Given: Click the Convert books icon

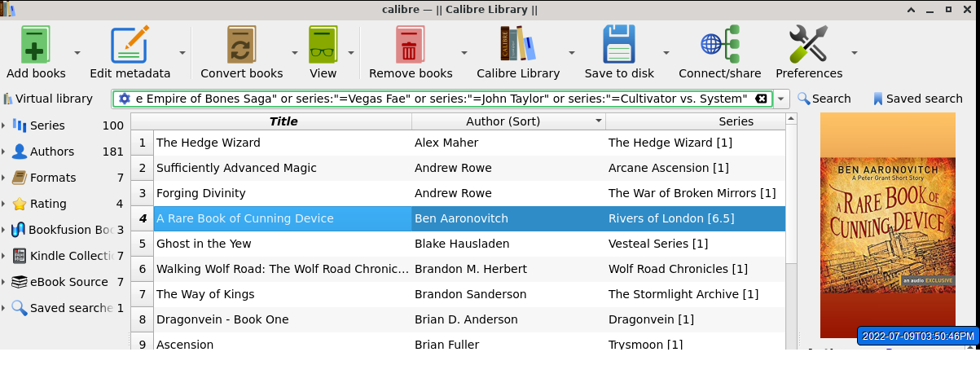Looking at the screenshot, I should tap(241, 44).
